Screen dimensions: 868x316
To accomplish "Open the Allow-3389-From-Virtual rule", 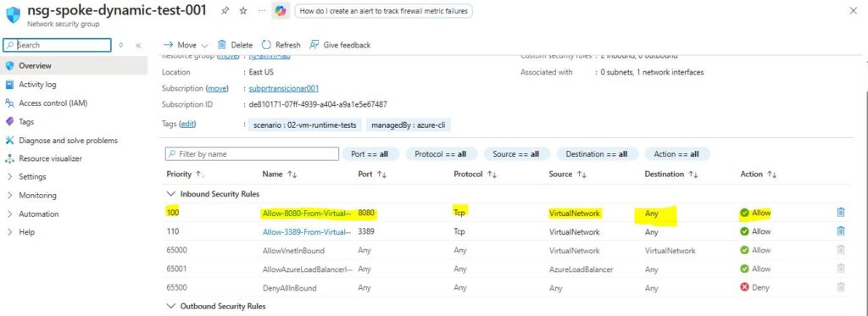I will point(307,231).
